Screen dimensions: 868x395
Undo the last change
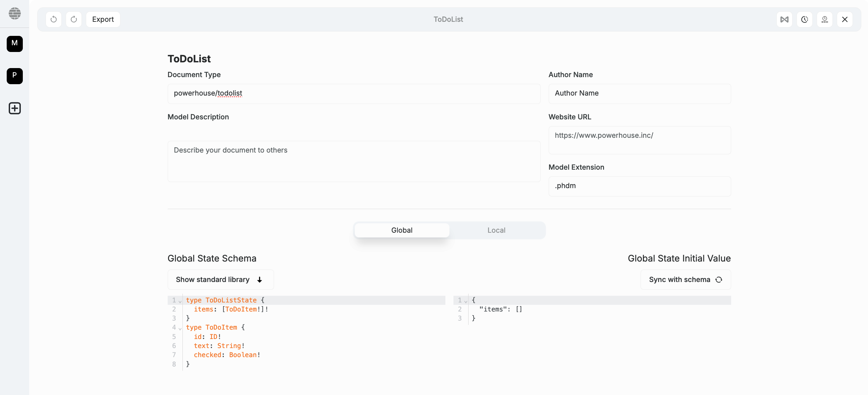54,19
